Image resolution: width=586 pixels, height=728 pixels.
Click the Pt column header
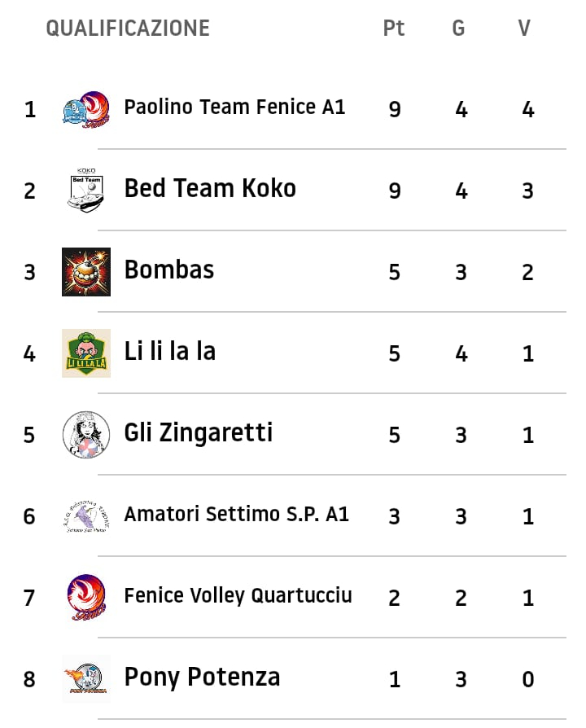pyautogui.click(x=394, y=29)
